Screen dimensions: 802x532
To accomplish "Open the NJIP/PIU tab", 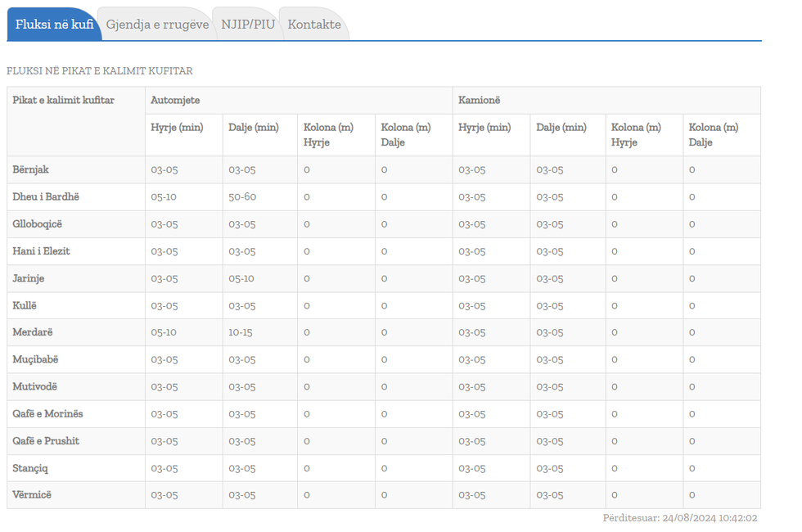I will pos(248,25).
